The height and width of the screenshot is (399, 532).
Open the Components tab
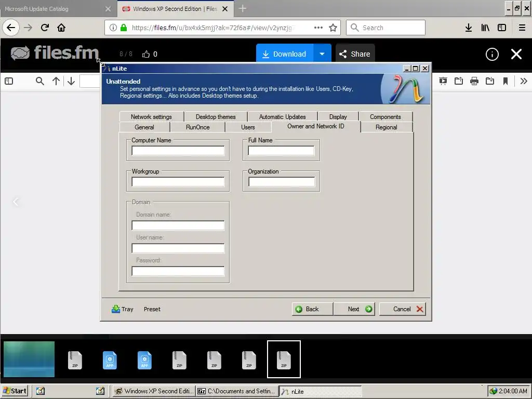(x=385, y=116)
